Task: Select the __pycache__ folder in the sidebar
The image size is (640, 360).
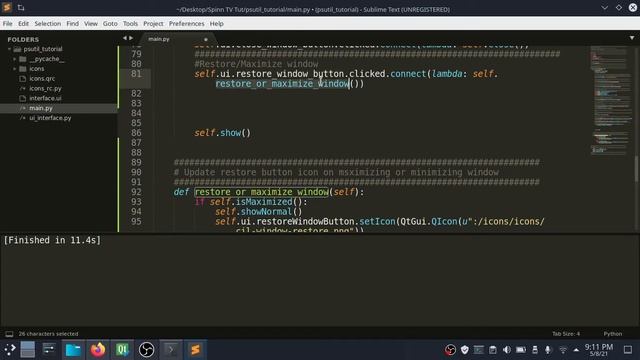Action: 47,59
